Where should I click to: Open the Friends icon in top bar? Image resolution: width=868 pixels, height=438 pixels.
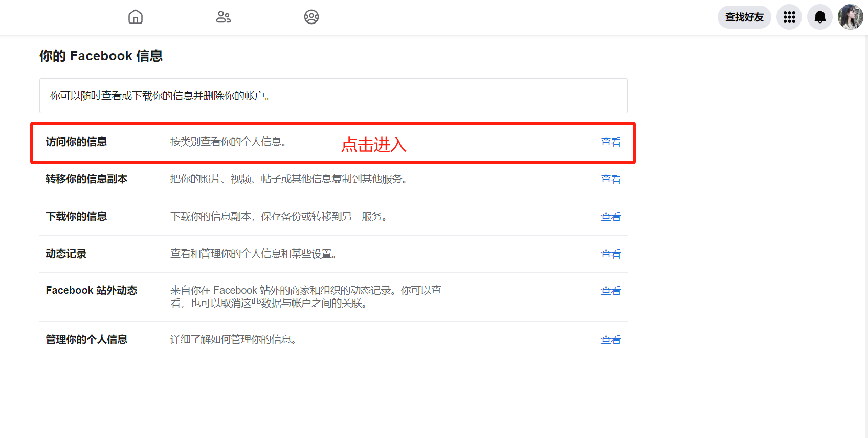(x=224, y=17)
